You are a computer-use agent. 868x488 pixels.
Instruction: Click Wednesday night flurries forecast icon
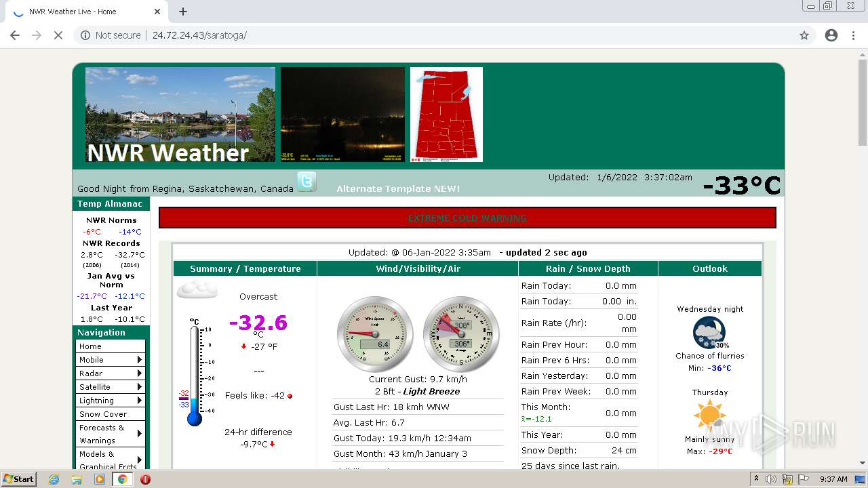pyautogui.click(x=709, y=333)
